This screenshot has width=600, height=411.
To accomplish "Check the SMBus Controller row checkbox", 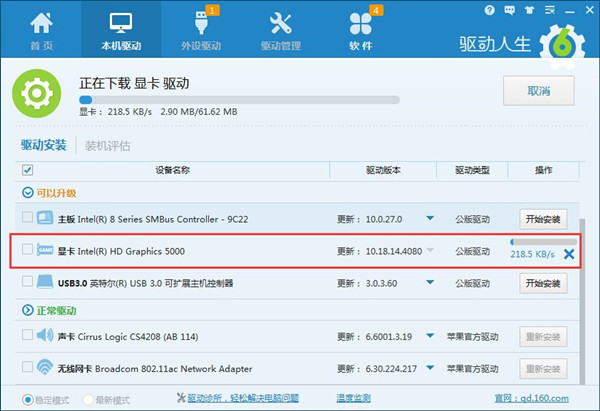I will click(x=27, y=217).
